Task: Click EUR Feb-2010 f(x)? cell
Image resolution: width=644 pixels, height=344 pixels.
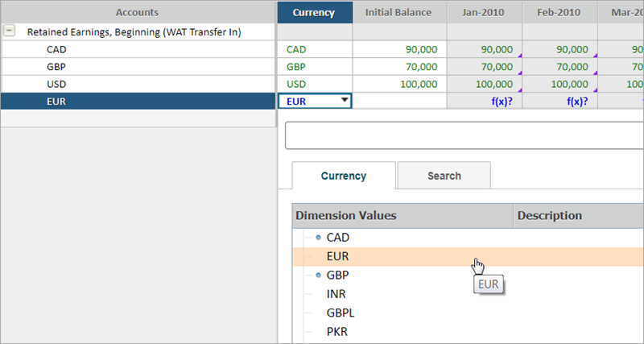Action: click(x=559, y=101)
